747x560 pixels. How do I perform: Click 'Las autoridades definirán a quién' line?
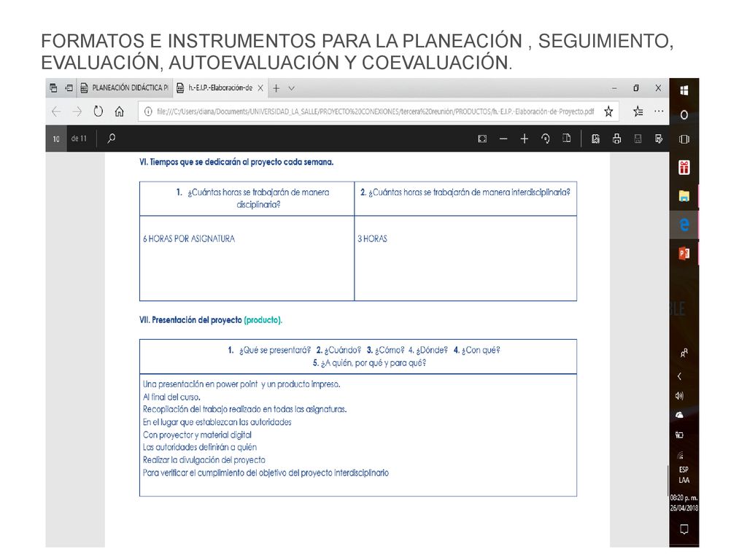pyautogui.click(x=200, y=447)
